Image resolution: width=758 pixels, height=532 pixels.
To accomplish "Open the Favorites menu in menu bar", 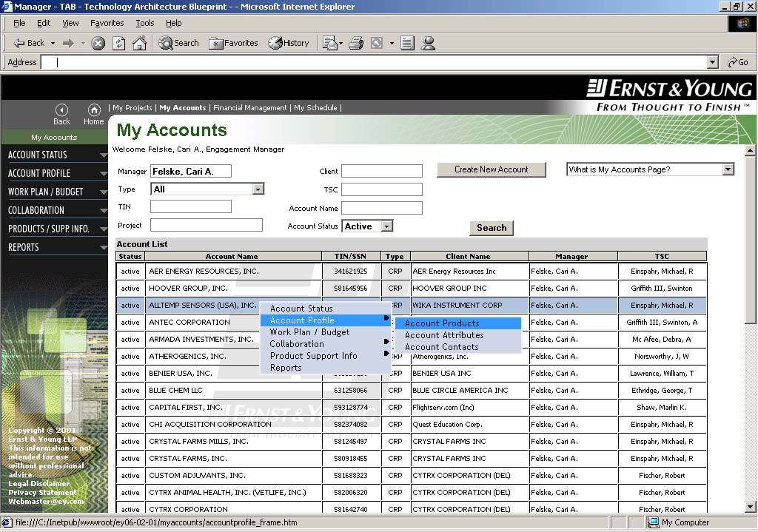I will tap(107, 23).
